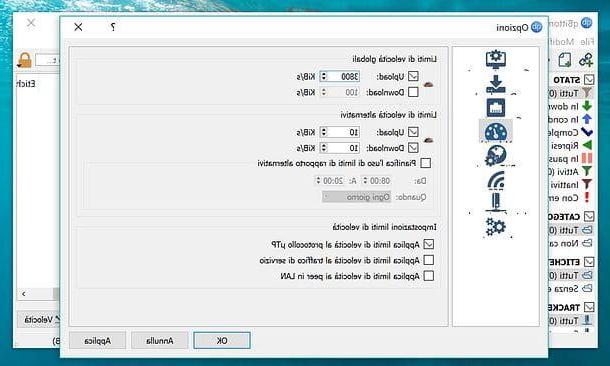Open the Downloads settings page icon
610x366 pixels.
click(x=495, y=84)
